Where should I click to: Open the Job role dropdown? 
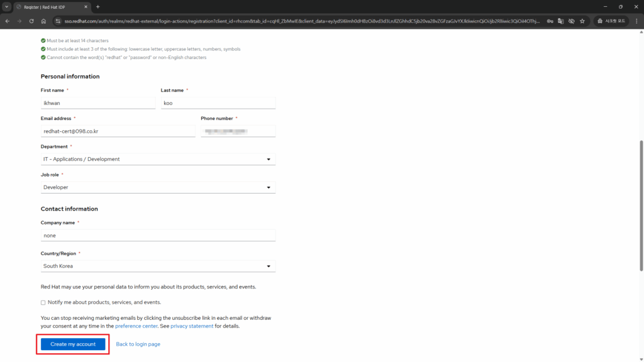(x=158, y=187)
